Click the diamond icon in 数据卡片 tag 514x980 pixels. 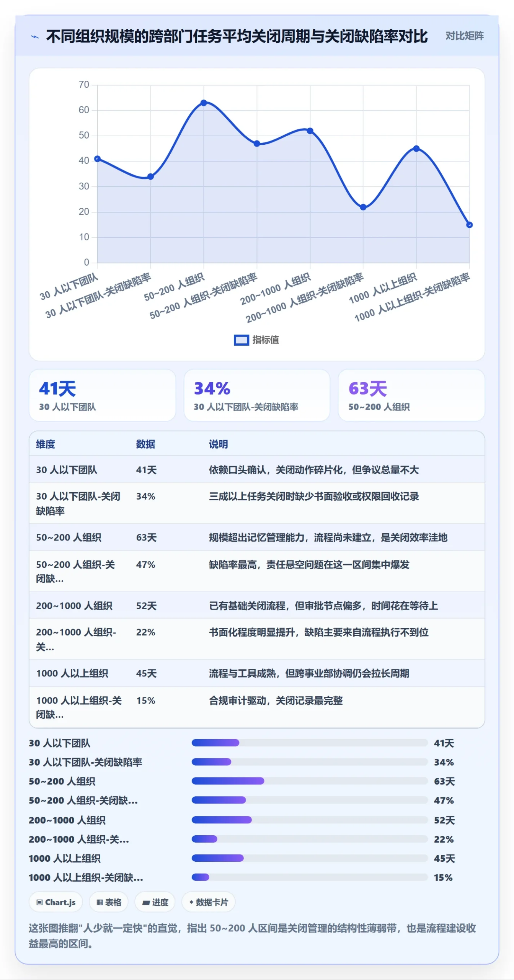[x=191, y=902]
